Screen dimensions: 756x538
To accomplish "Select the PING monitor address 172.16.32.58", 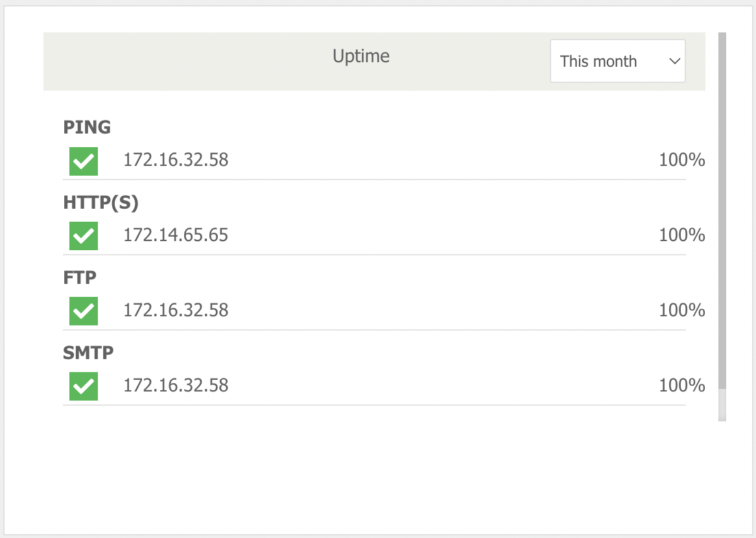I will (x=176, y=160).
